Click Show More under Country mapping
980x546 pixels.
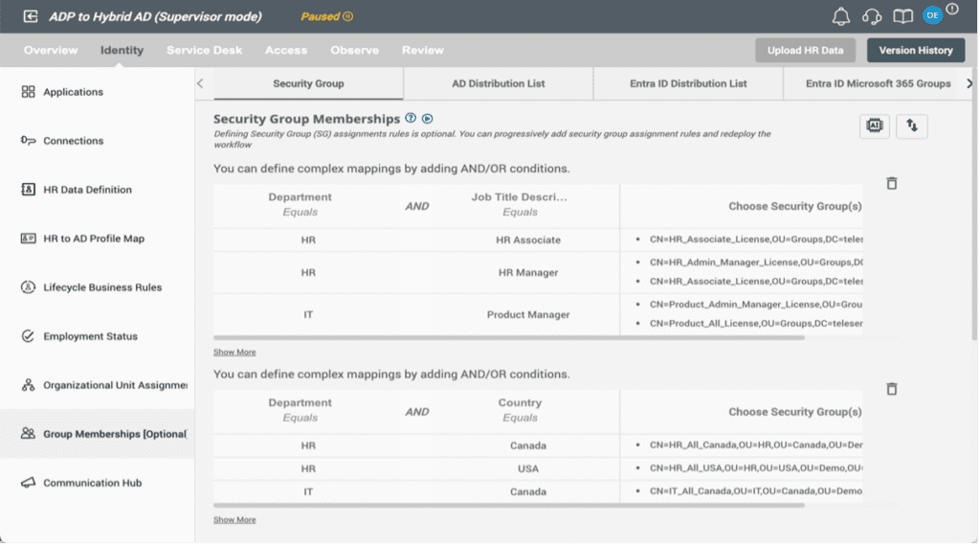[234, 520]
